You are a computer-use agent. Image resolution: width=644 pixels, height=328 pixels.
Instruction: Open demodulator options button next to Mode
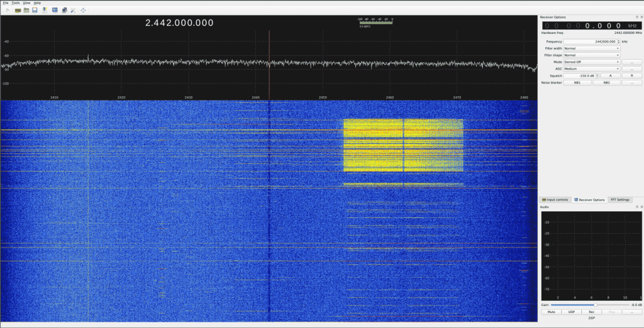(631, 62)
